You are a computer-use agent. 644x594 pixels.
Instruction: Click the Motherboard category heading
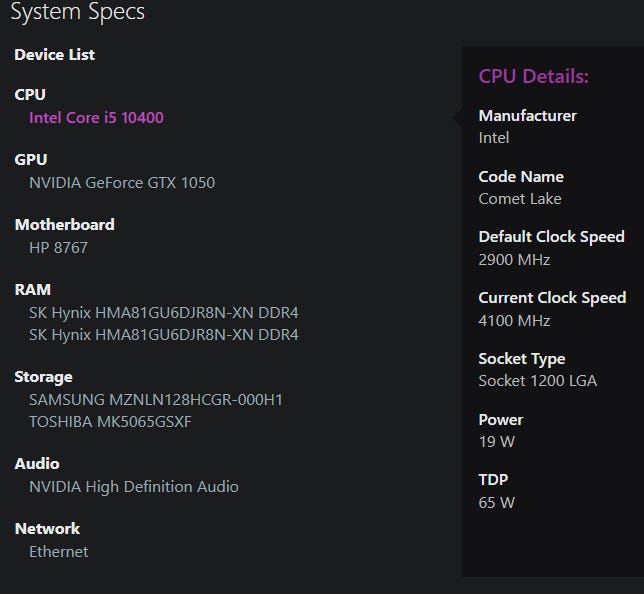65,225
